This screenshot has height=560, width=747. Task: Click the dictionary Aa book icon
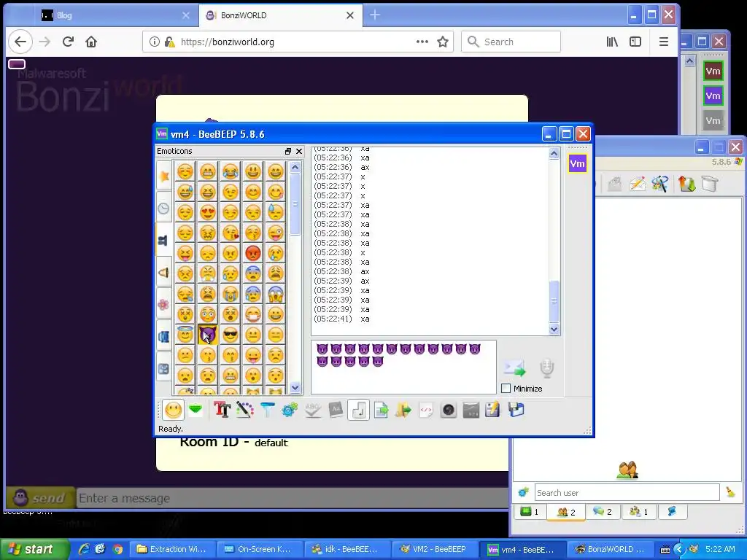(336, 410)
